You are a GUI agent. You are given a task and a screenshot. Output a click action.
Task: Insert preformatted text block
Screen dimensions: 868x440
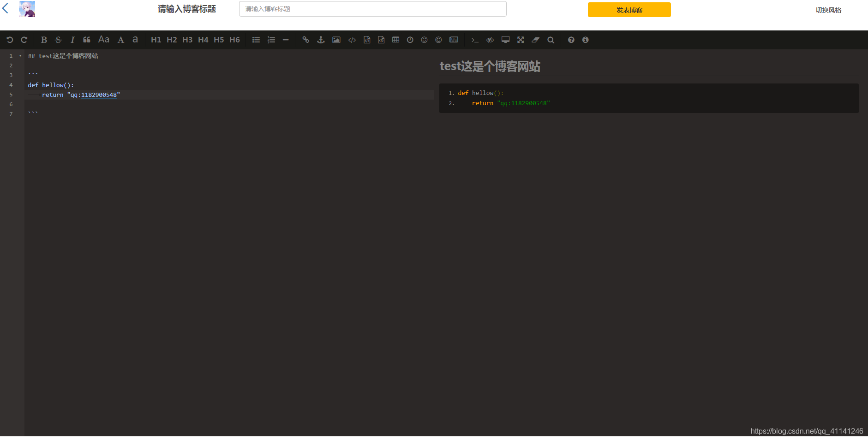[367, 40]
